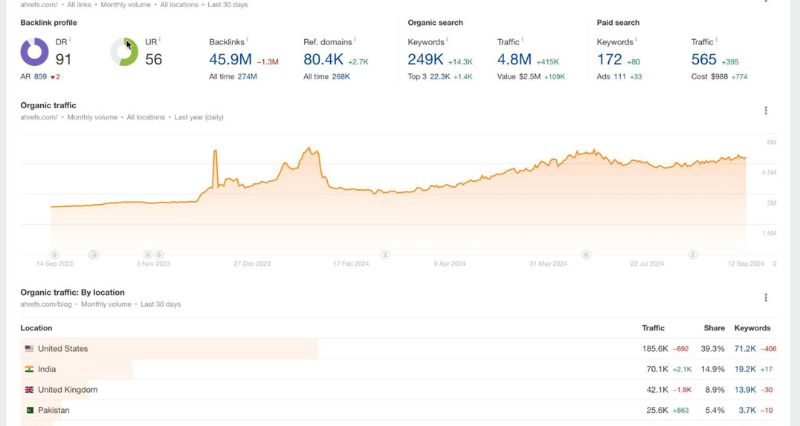
Task: Open the Last 30 days filter in the overview header
Action: 228,5
